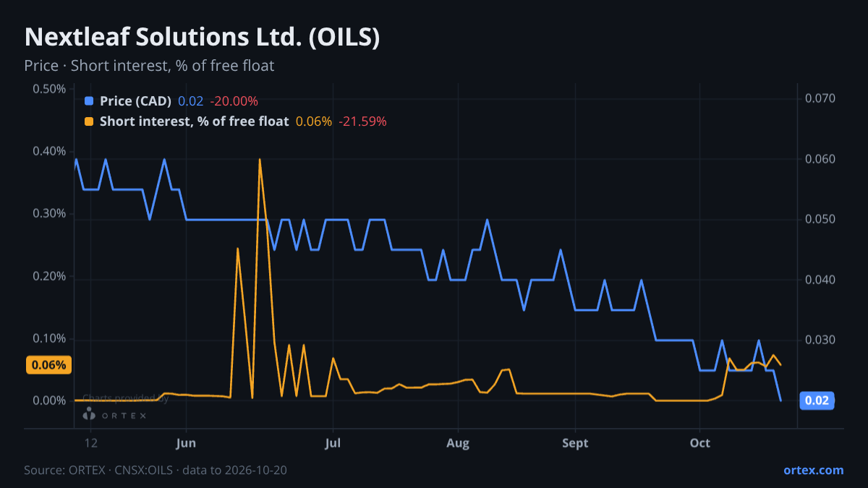Click the blue Price legend swatch

[89, 101]
